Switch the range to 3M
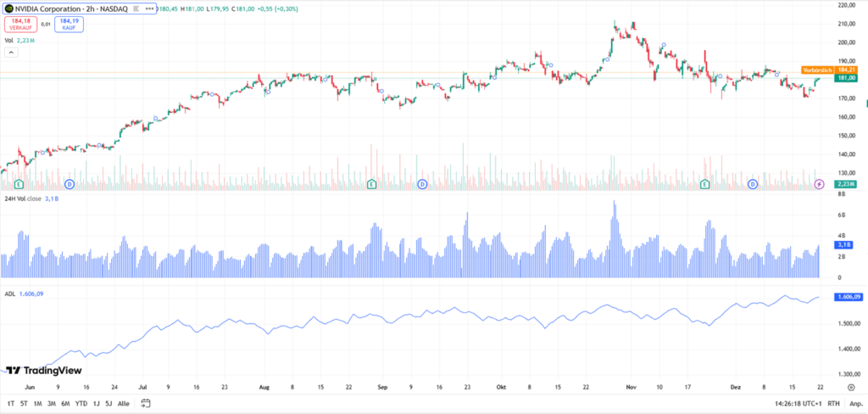Screen dimensions: 868x414 52,404
